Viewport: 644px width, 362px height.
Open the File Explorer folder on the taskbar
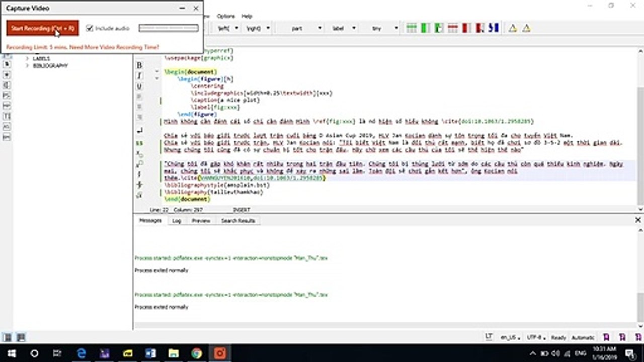click(174, 353)
